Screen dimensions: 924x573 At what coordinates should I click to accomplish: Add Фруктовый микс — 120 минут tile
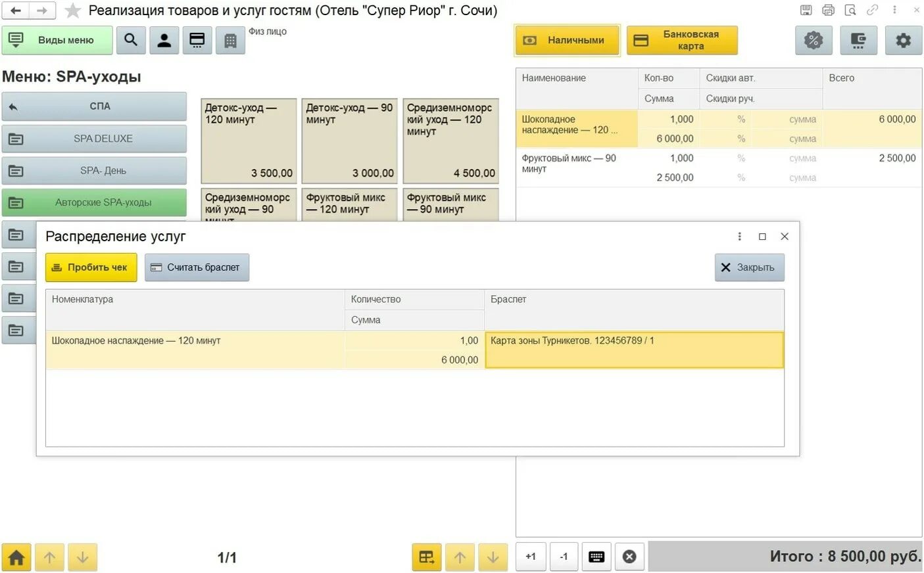pos(350,204)
